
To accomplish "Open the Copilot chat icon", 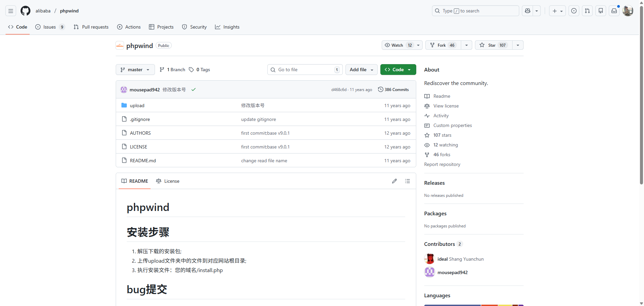I will tap(528, 11).
